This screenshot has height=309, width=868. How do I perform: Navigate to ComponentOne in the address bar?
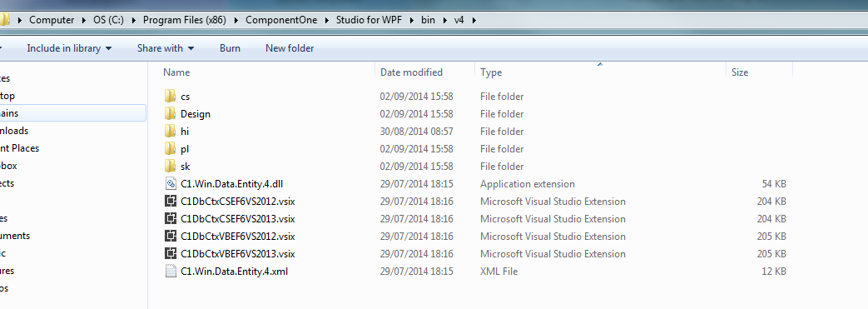click(x=281, y=20)
